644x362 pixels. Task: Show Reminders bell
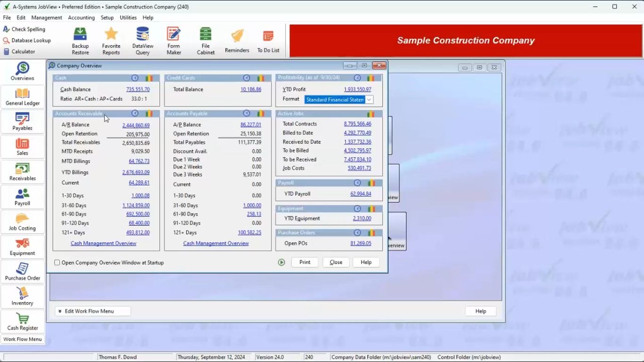(237, 41)
